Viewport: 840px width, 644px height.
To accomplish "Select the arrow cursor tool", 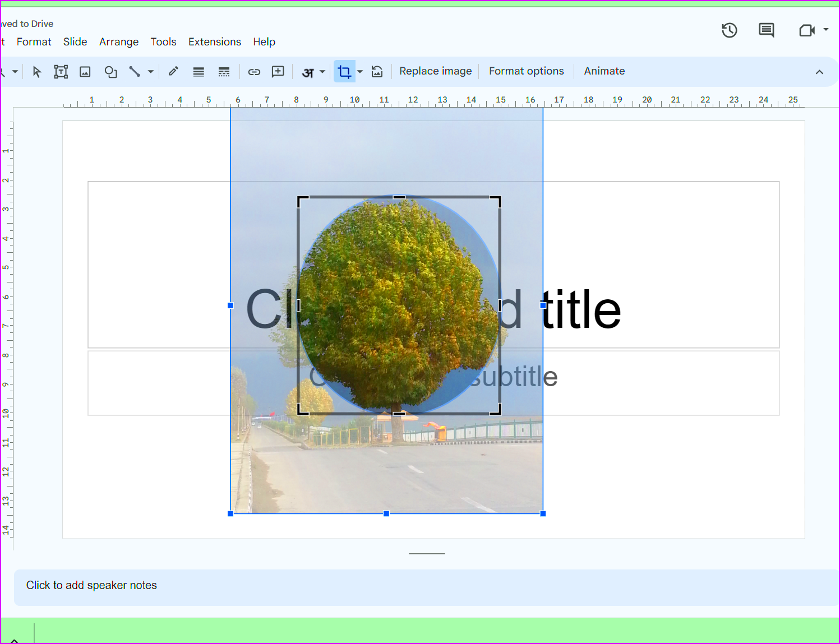I will 37,72.
